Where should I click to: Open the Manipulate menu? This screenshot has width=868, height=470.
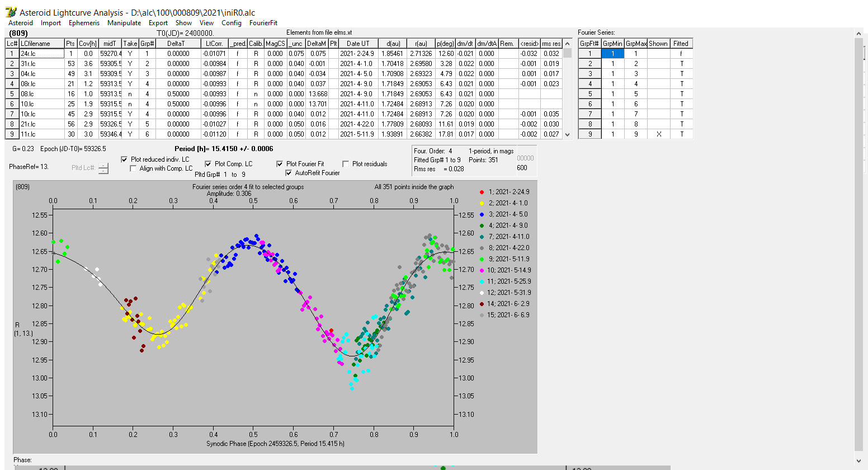124,23
